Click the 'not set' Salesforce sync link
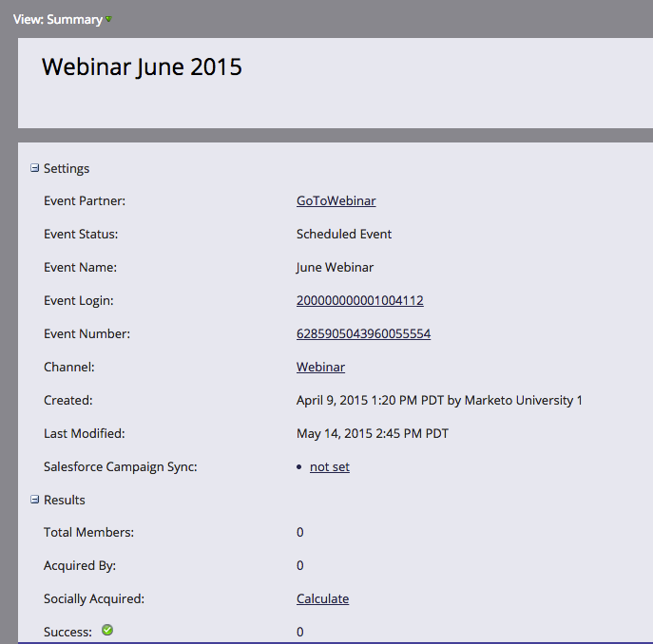The height and width of the screenshot is (644, 653). tap(330, 466)
